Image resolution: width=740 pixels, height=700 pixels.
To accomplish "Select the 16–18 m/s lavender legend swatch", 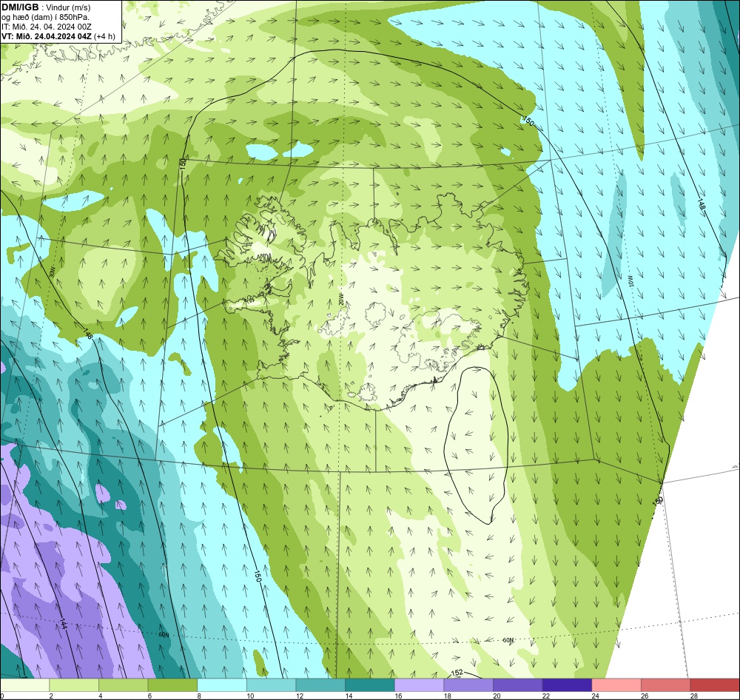I will tap(419, 685).
